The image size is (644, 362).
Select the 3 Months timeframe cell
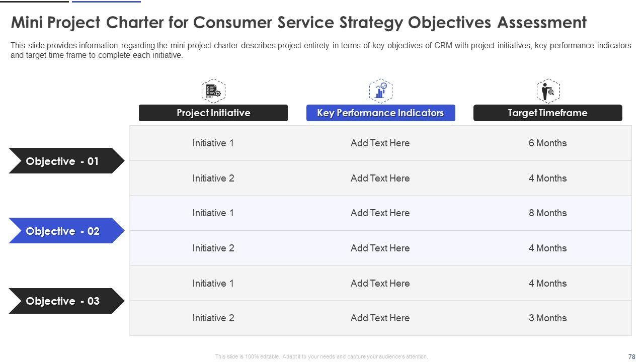point(547,318)
